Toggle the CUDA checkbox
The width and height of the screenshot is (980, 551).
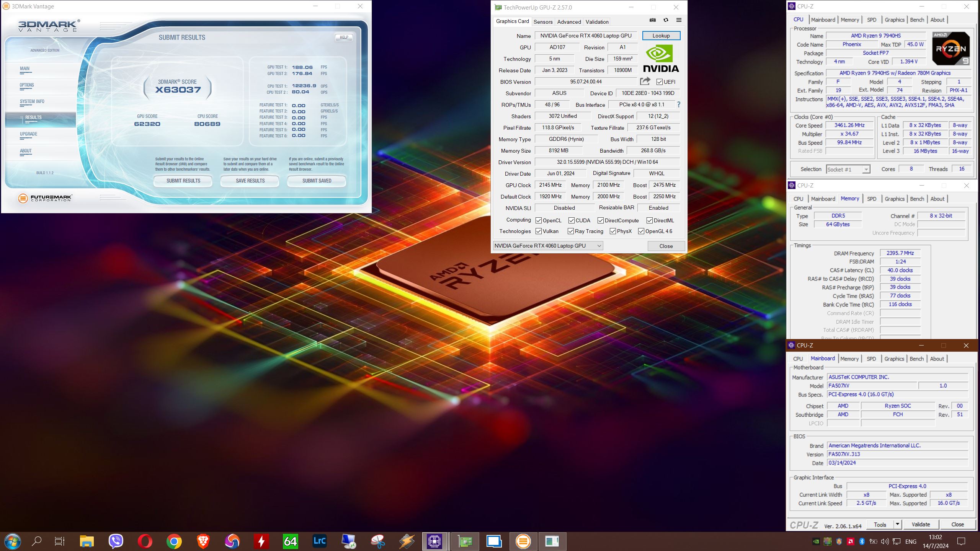pyautogui.click(x=572, y=220)
